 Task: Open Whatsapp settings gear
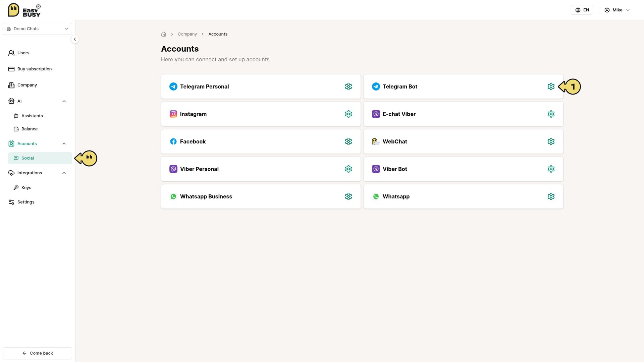click(551, 196)
